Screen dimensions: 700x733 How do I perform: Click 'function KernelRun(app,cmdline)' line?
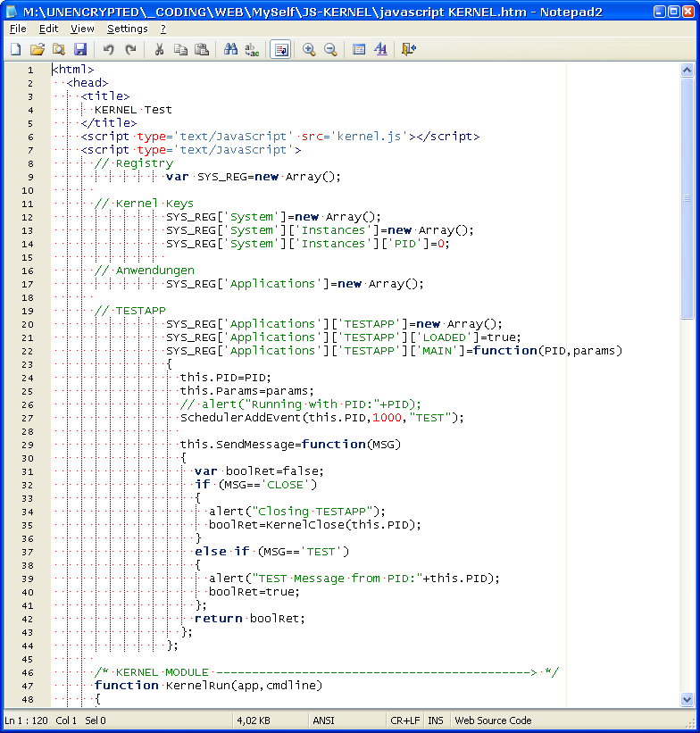click(209, 686)
